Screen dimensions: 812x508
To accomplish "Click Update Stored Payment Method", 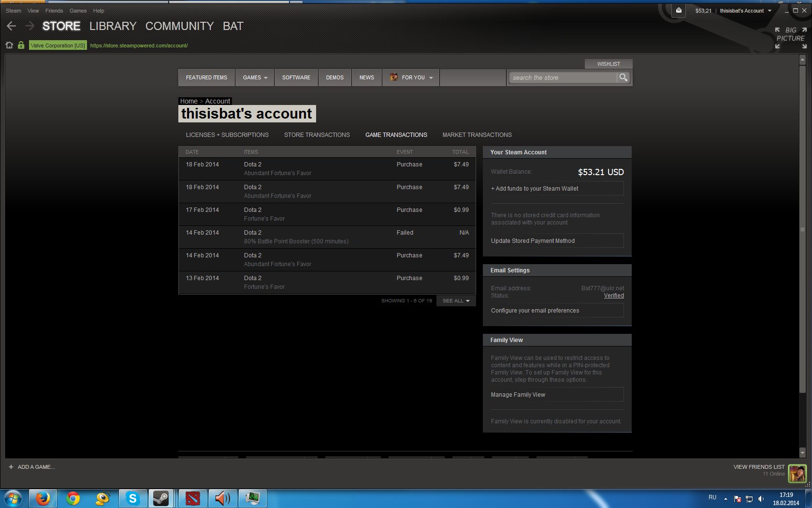I will (x=557, y=241).
